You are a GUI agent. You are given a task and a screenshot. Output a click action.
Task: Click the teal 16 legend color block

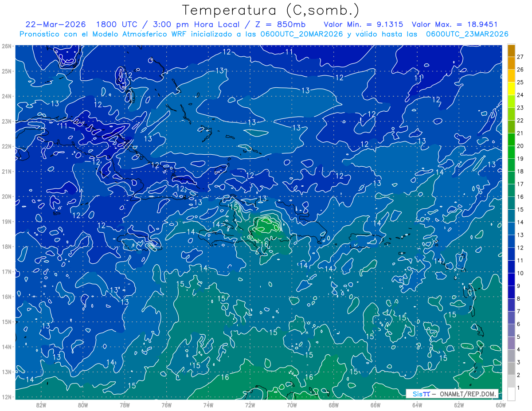click(511, 191)
